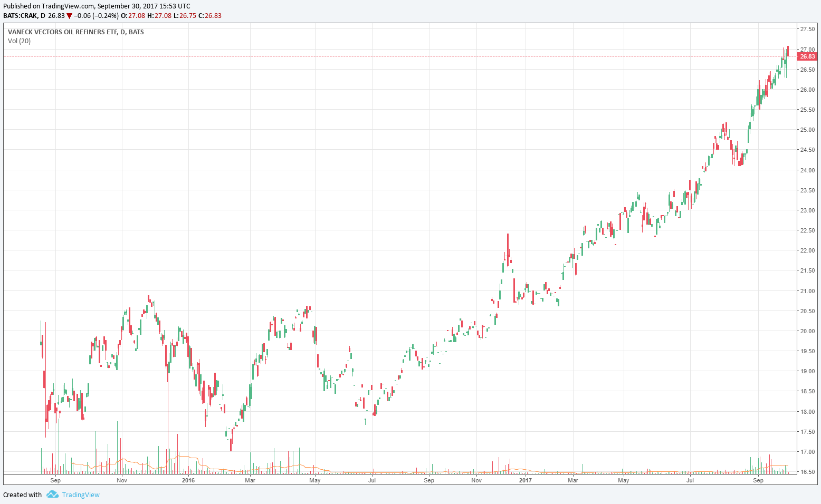Click the 20.00 label on the price axis

click(x=807, y=331)
